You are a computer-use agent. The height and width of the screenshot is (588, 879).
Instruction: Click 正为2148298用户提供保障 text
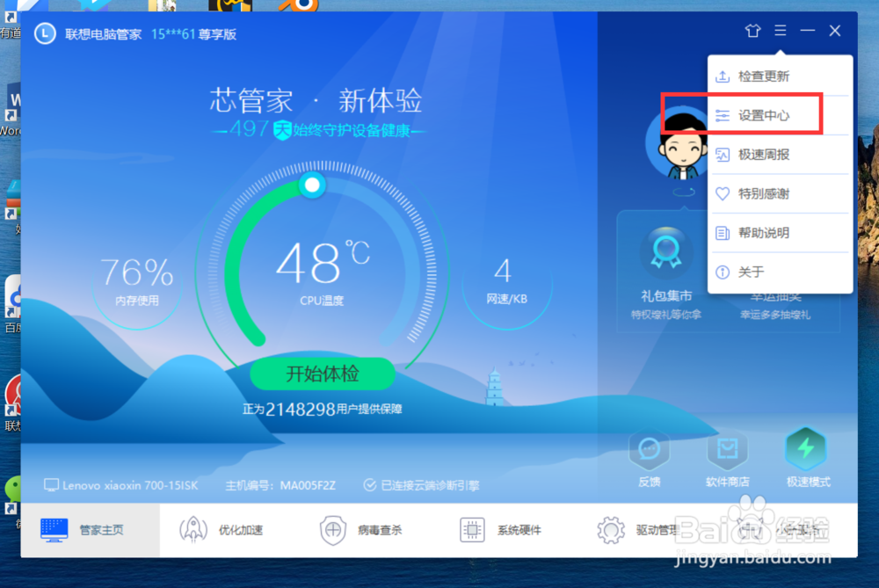pos(323,410)
